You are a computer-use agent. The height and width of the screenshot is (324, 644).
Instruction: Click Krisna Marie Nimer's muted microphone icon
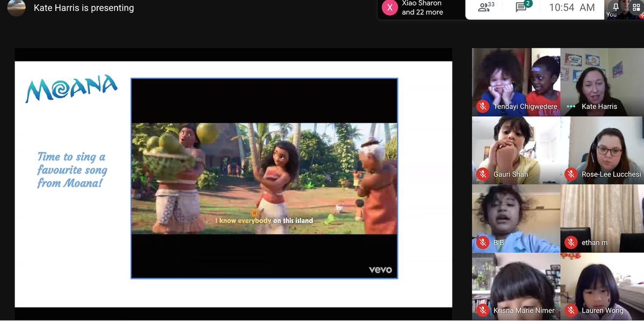[x=483, y=310]
